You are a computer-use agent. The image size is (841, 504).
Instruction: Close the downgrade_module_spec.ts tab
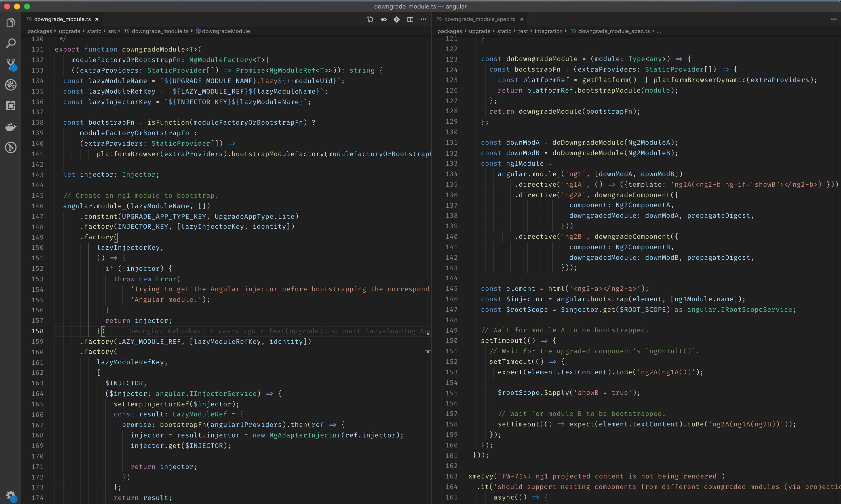click(x=522, y=19)
